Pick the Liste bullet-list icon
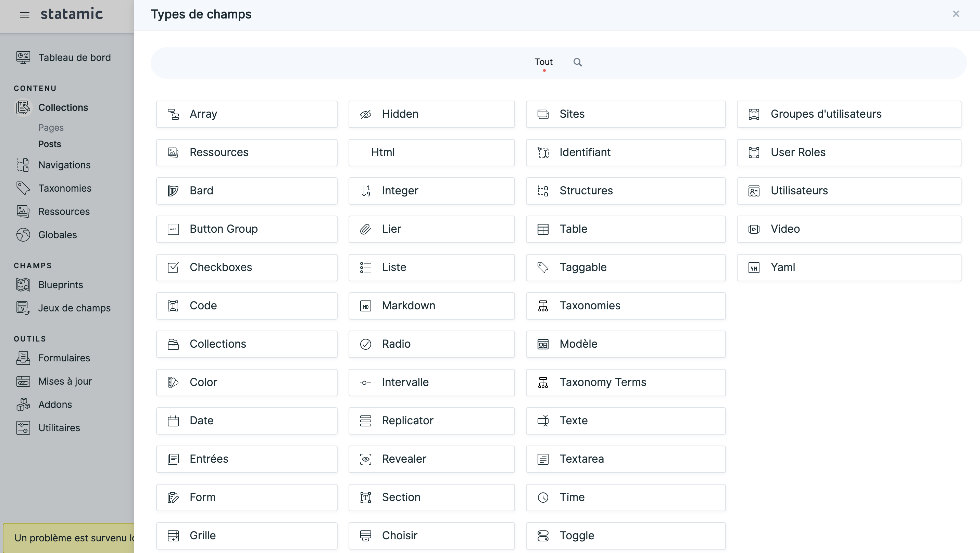 [366, 268]
